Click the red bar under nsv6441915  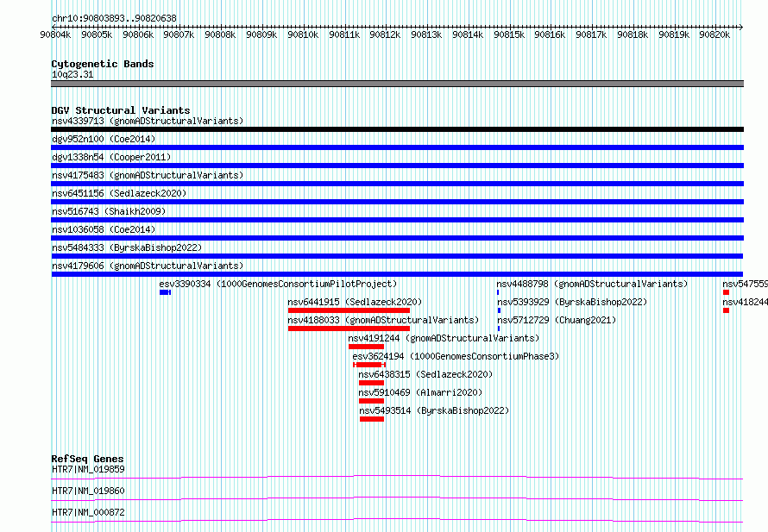(349, 310)
